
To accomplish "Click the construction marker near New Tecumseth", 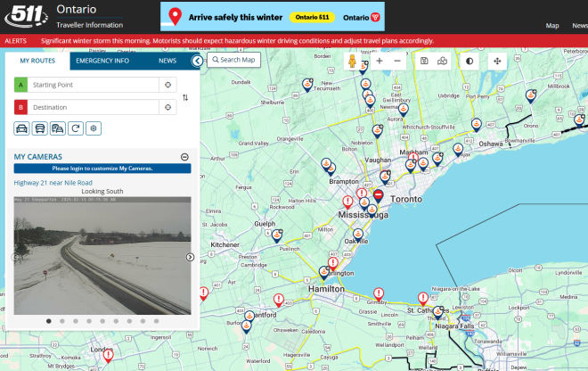I will click(307, 85).
